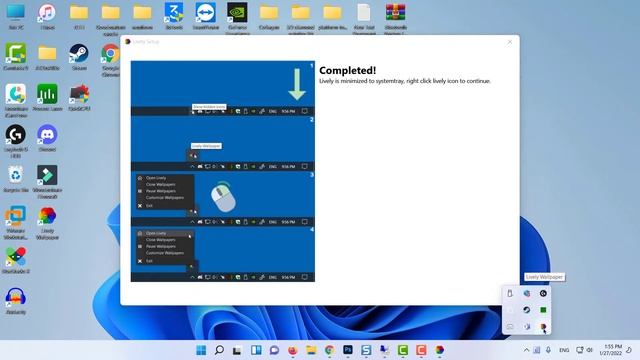640x360 pixels.
Task: Open taskbar Search
Action: [x=219, y=350]
